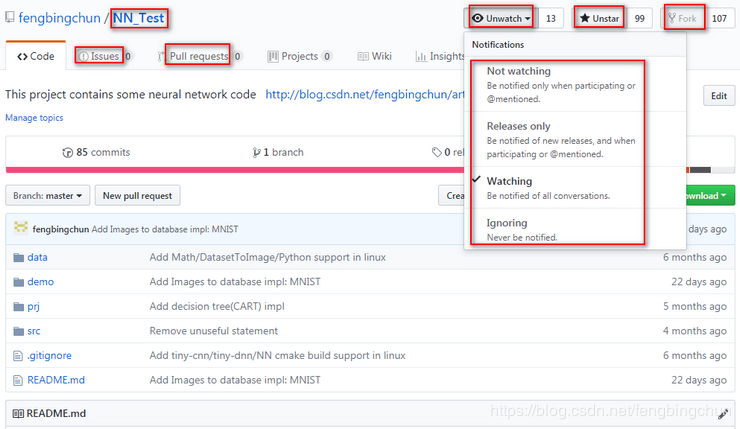
Task: Open the Issues tab
Action: (104, 56)
